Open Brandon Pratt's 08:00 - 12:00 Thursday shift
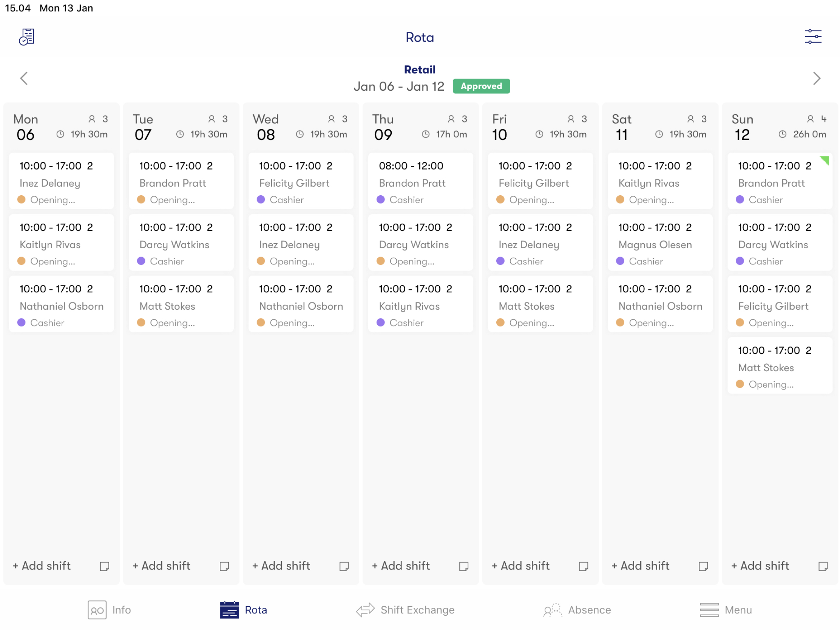Viewport: 840px width, 630px height. 420,181
